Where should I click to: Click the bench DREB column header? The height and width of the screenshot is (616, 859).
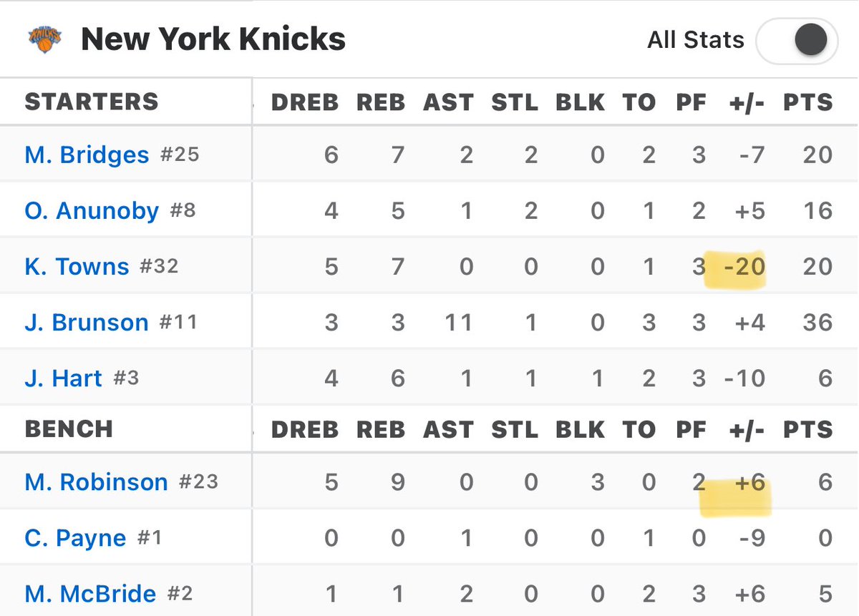305,429
